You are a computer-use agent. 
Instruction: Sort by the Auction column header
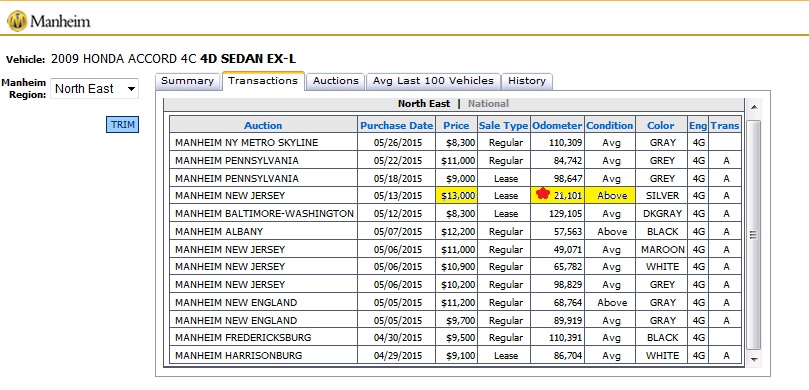tap(263, 125)
